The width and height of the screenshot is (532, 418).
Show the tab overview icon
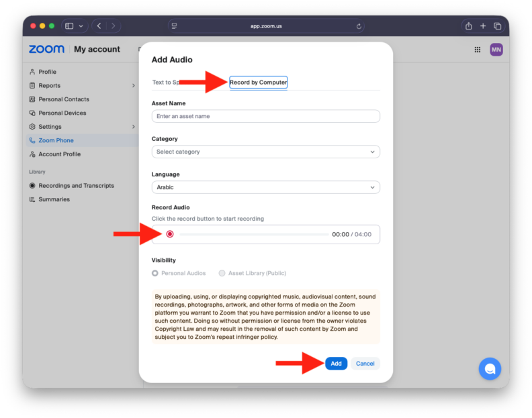pyautogui.click(x=497, y=26)
